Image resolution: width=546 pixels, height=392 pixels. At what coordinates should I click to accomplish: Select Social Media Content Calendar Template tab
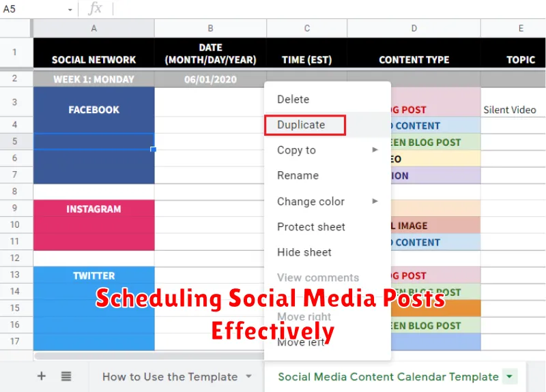point(388,377)
